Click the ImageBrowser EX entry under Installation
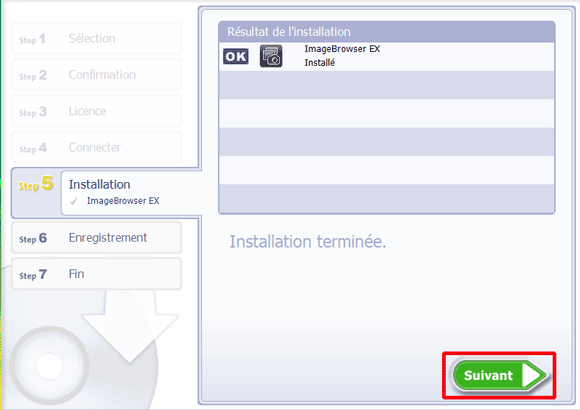This screenshot has height=410, width=580. click(123, 201)
